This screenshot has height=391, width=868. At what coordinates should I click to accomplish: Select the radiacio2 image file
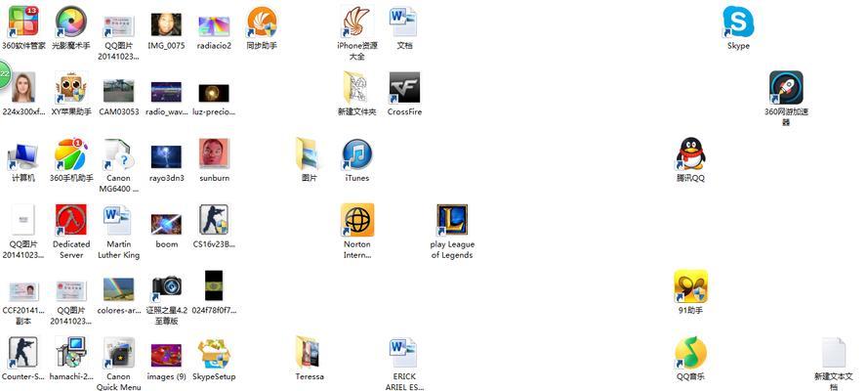coord(214,26)
